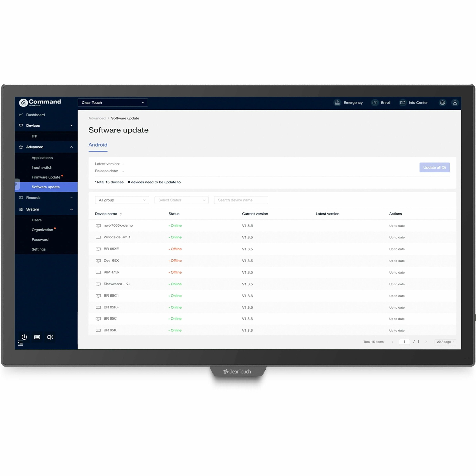Open the user profile icon
Screen dimensions: 476x476
pyautogui.click(x=455, y=103)
